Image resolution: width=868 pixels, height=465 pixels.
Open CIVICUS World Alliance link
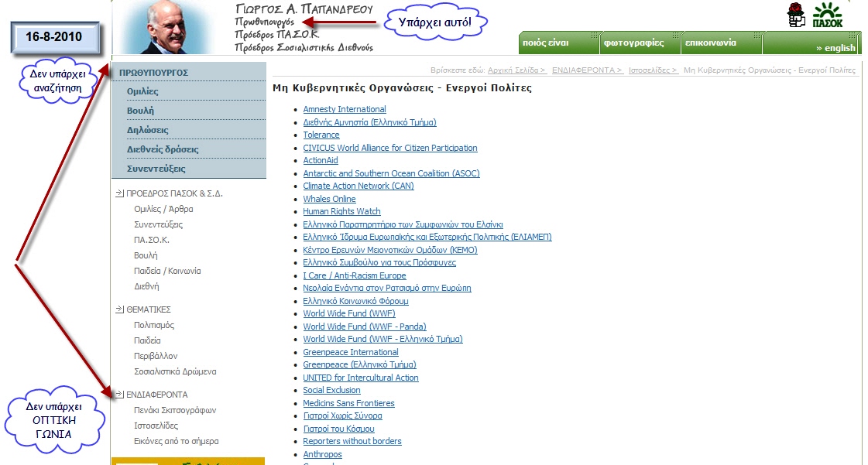(389, 148)
